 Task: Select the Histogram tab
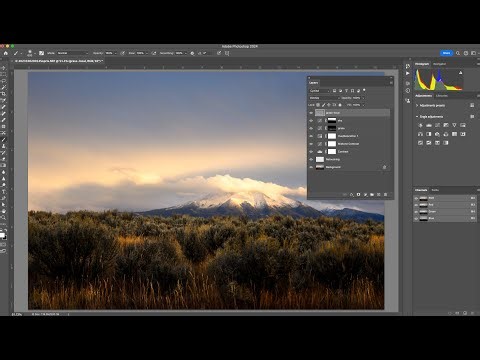coord(422,64)
